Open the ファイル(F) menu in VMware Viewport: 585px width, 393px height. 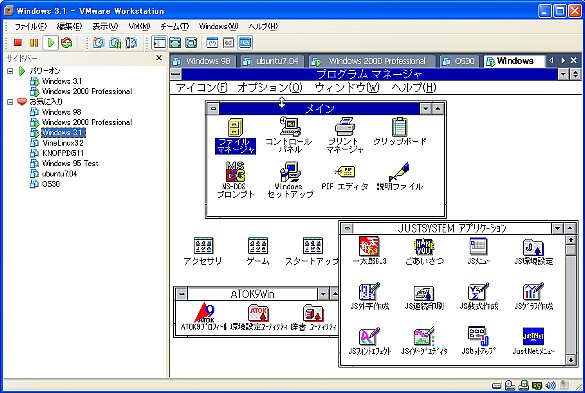pyautogui.click(x=31, y=26)
